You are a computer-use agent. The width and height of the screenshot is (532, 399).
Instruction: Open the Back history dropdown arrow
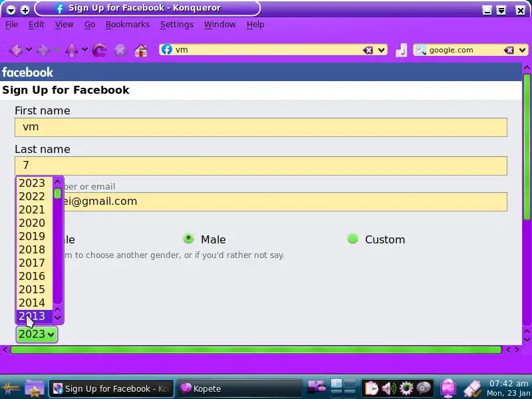(29, 50)
